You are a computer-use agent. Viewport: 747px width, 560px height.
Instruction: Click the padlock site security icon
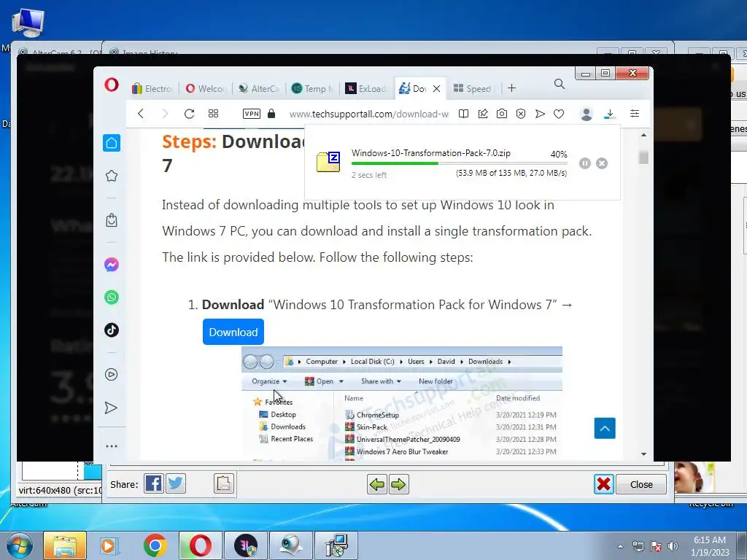(x=271, y=113)
